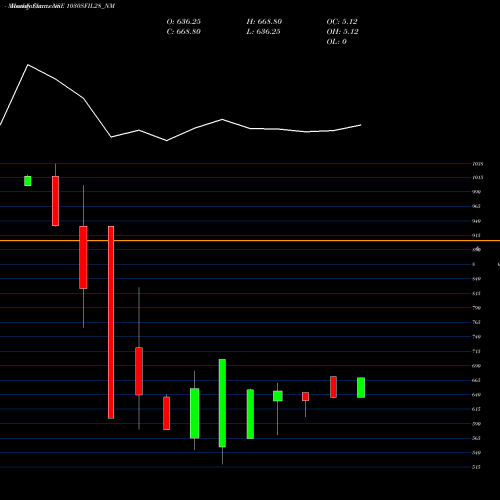
Task: Click the high price value H: 668.80
Action: 264,22
